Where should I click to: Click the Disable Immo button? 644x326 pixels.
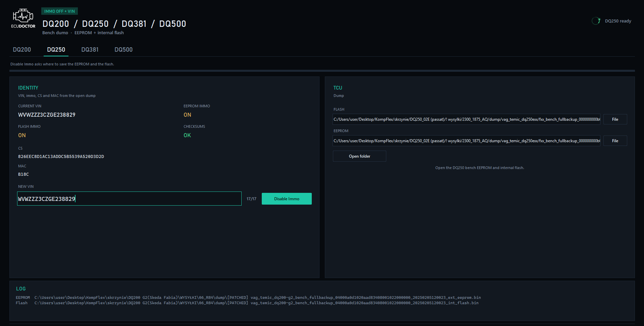coord(287,199)
